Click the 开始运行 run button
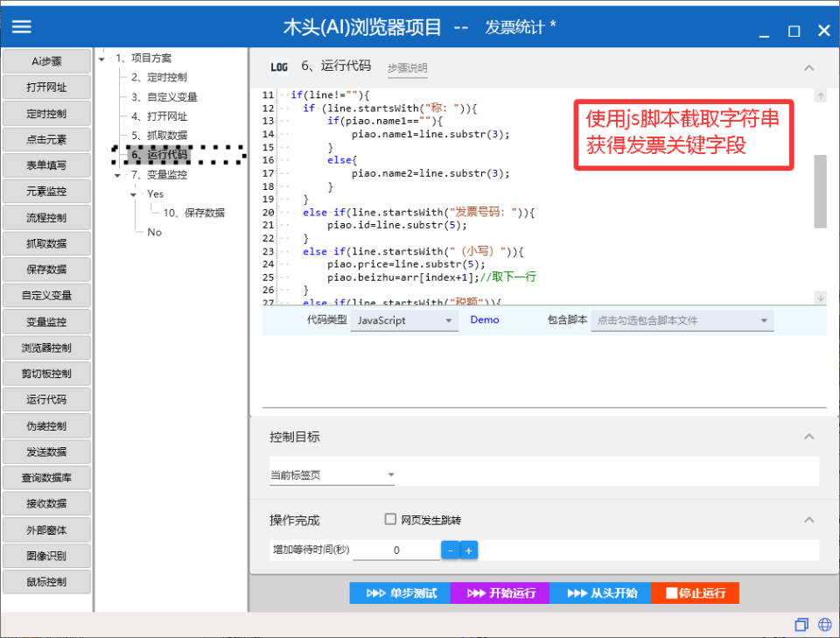 [498, 592]
